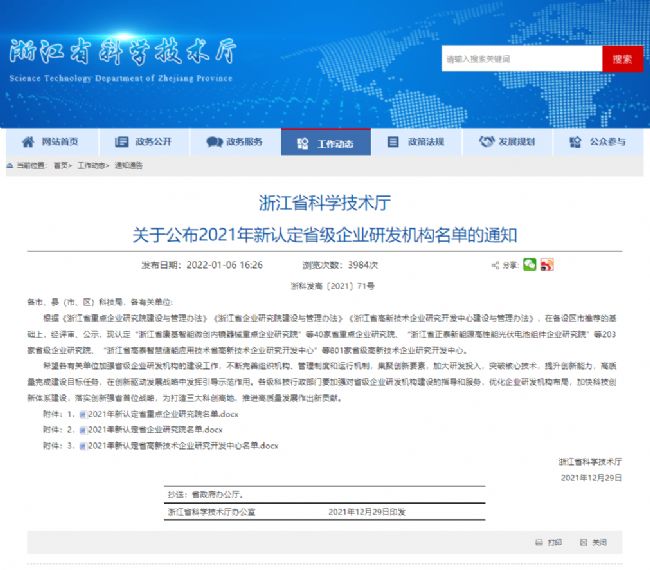650x570 pixels.
Task: Click the close icon beside 关闭
Action: click(x=583, y=542)
